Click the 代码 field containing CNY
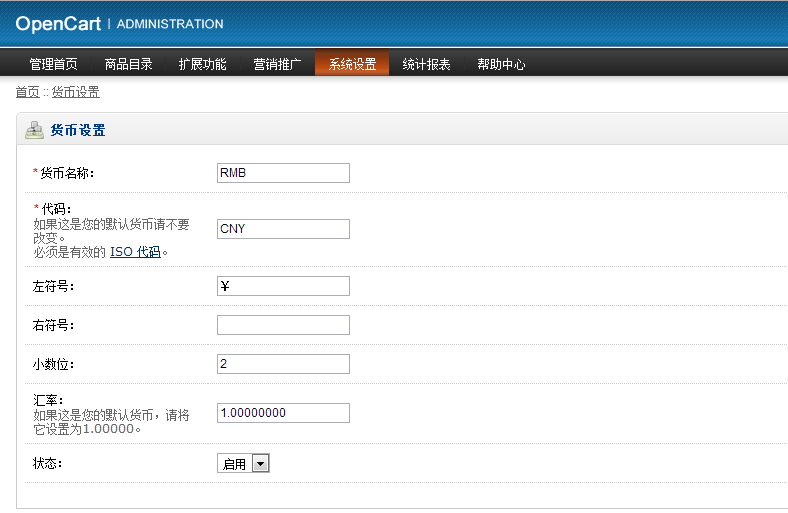Screen dimensions: 788x513 [x=283, y=229]
